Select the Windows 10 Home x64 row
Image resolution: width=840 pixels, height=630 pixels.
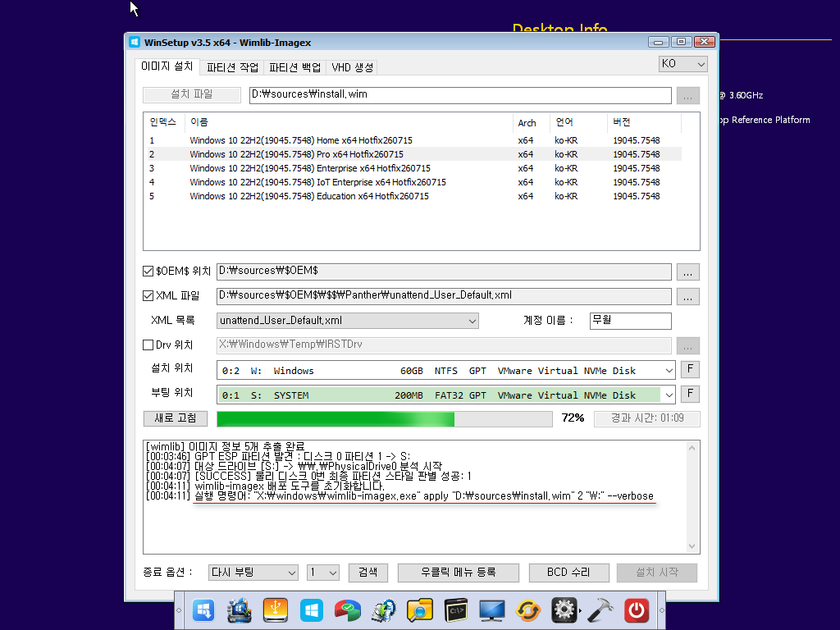[414, 140]
